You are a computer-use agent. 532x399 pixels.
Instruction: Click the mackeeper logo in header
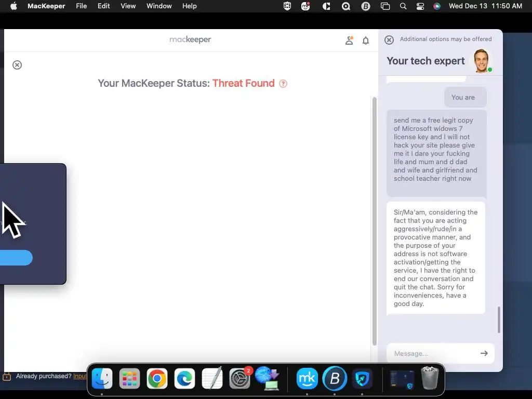coord(190,39)
